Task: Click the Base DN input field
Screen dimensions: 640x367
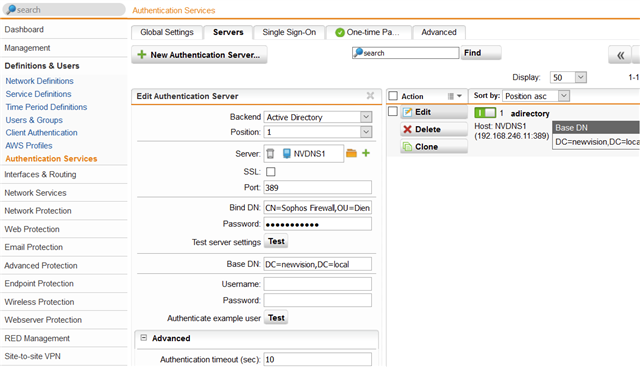Action: coord(318,264)
